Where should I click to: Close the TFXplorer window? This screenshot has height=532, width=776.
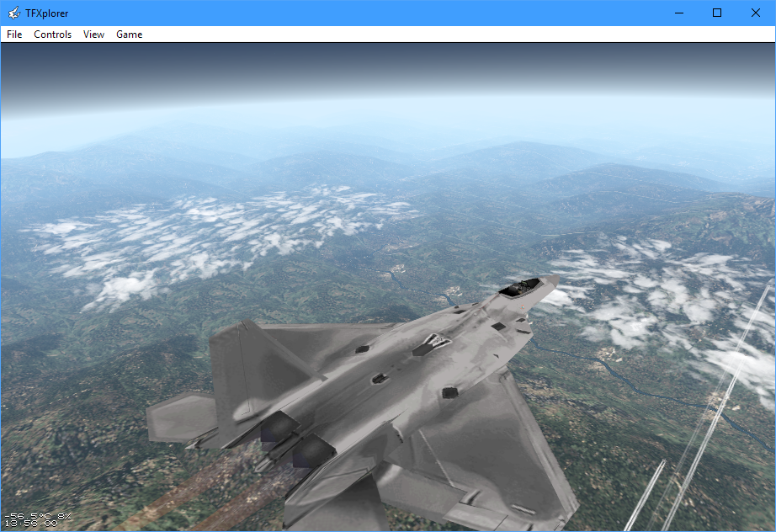click(x=755, y=13)
